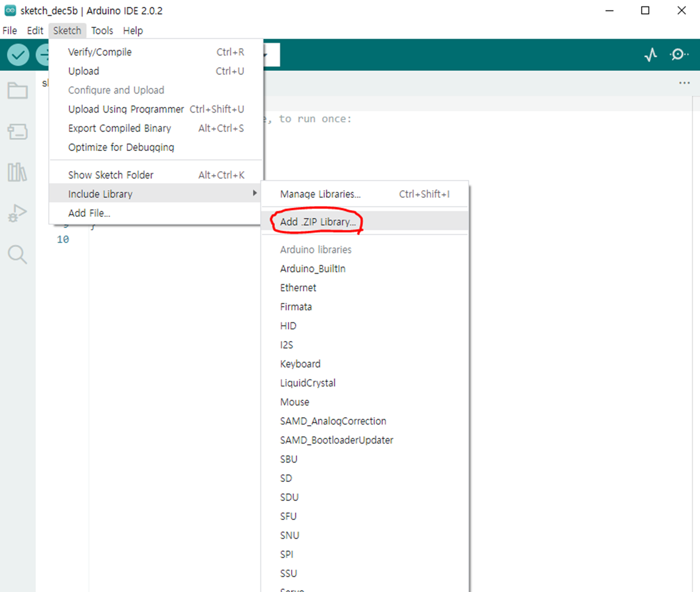Include the Ethernet library
The height and width of the screenshot is (592, 700).
point(365,287)
